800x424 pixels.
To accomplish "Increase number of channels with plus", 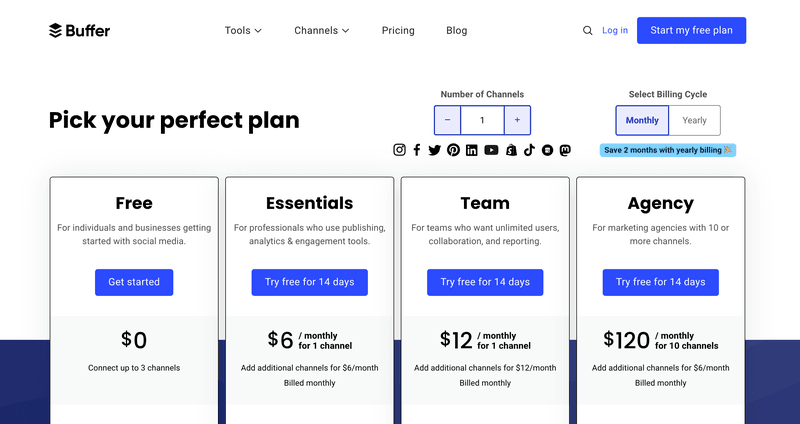I will pos(517,120).
